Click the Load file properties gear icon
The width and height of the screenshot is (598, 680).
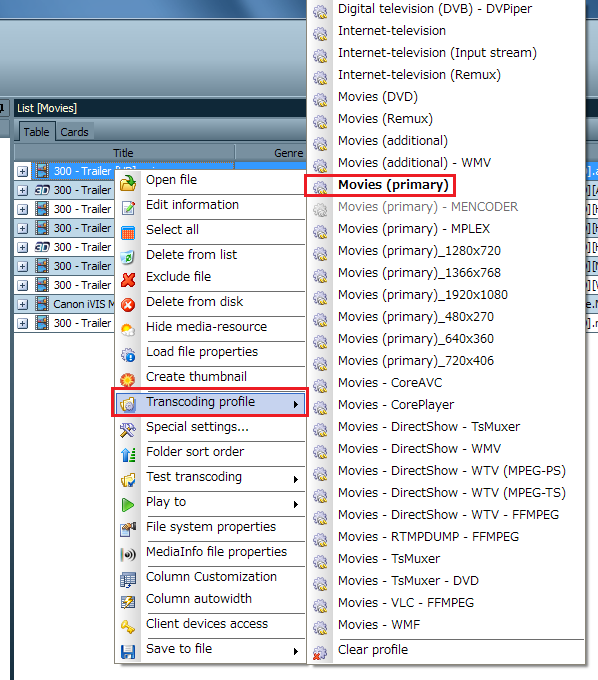128,355
